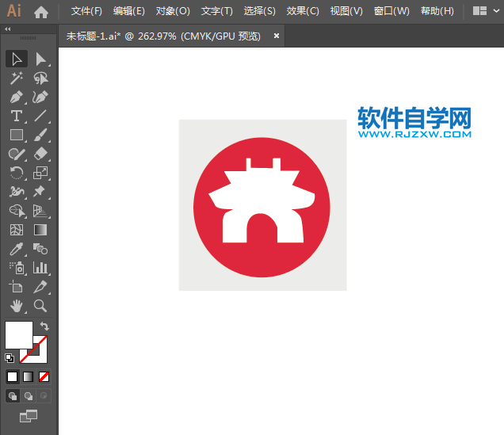Select the Type tool
Viewport: 504px width, 435px height.
click(x=17, y=116)
